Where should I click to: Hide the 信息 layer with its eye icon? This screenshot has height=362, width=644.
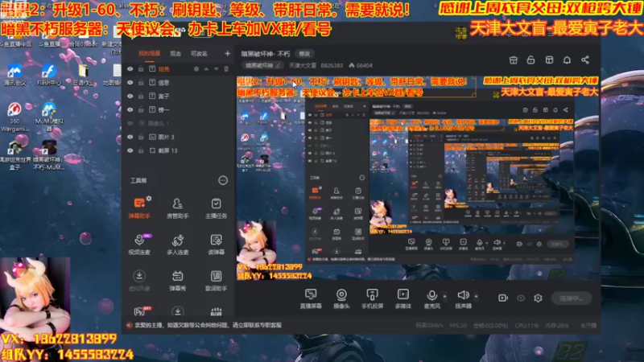pyautogui.click(x=130, y=83)
